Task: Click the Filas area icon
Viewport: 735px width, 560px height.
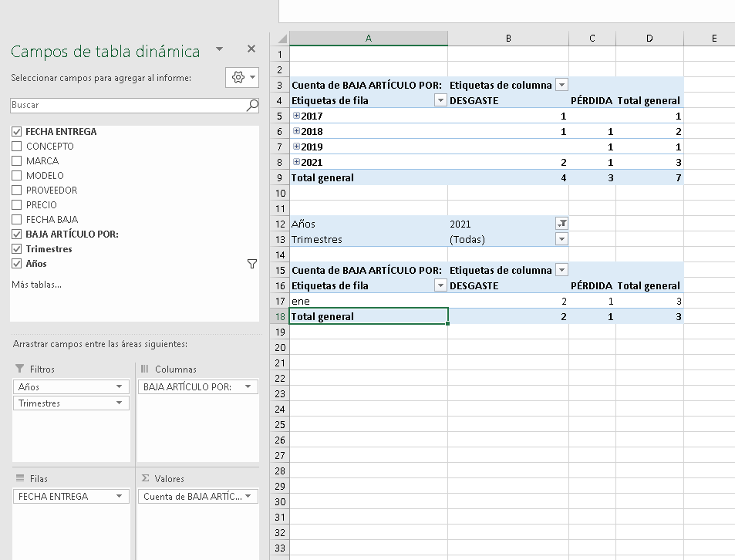Action: tap(20, 478)
